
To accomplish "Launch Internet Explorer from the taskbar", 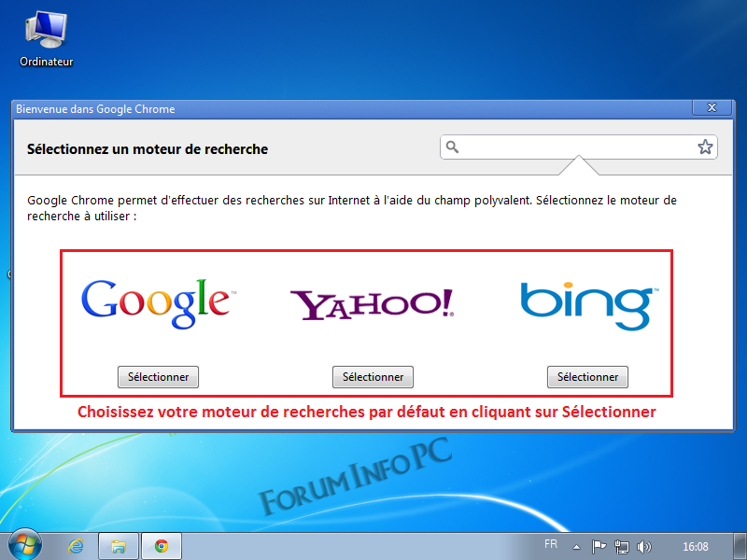I will tap(76, 546).
